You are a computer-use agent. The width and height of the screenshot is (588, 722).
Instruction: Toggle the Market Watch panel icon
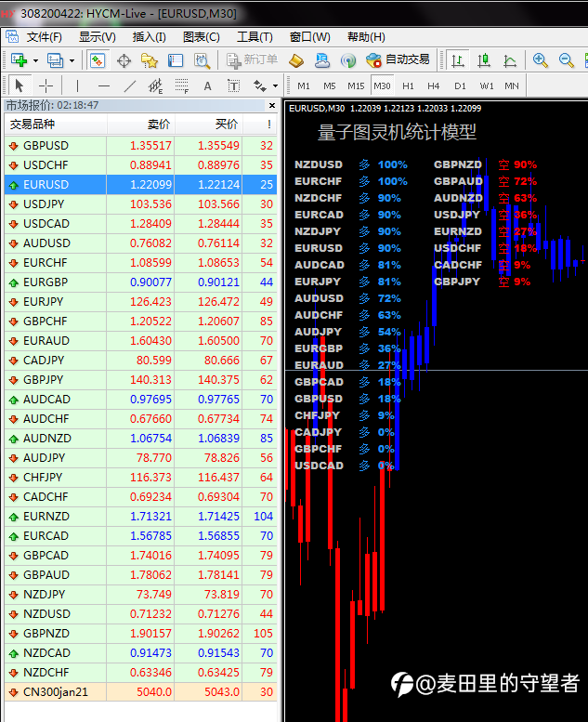click(98, 60)
